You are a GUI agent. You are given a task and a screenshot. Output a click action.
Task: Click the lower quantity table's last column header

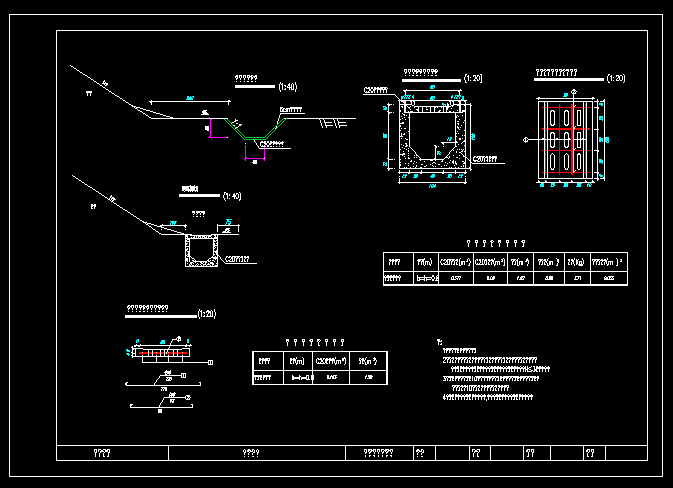coord(369,360)
